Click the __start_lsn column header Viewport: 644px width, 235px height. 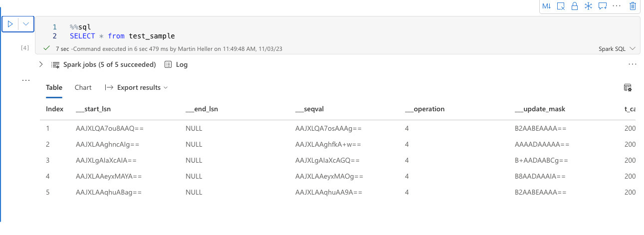coord(96,109)
